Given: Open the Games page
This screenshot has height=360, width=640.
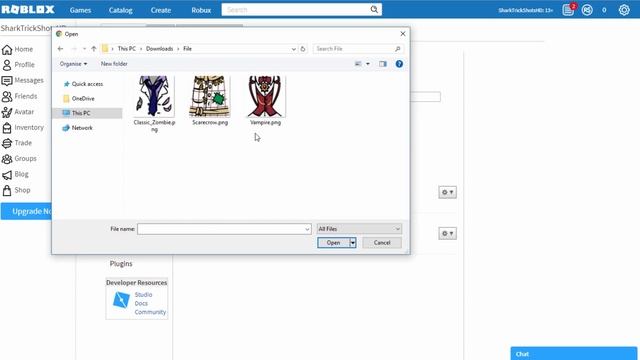Looking at the screenshot, I should pos(80,10).
